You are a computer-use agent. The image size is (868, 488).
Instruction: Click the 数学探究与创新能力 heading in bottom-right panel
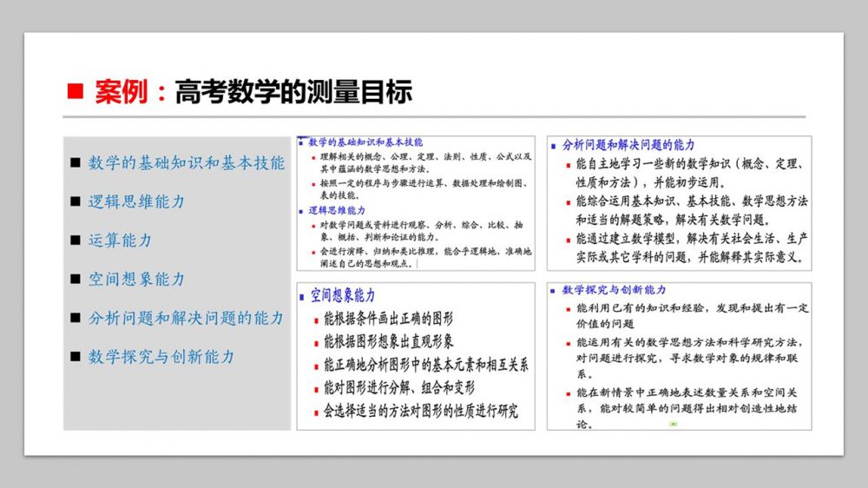pyautogui.click(x=615, y=289)
